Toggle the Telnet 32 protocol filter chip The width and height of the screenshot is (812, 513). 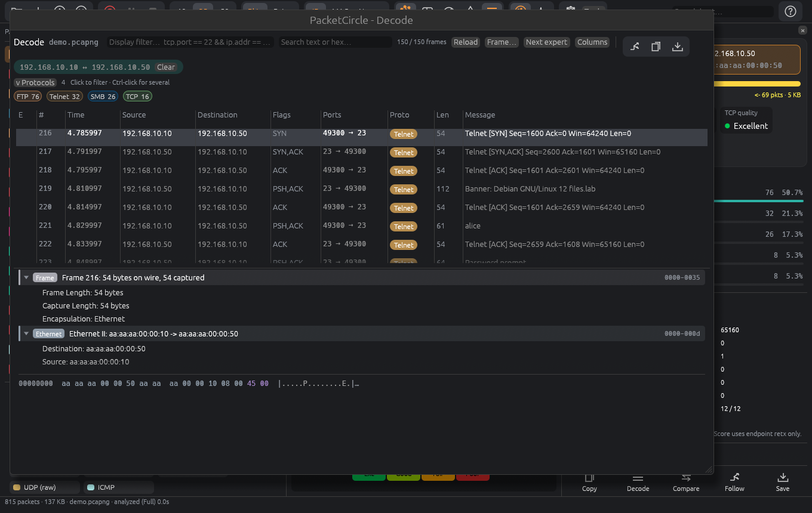[64, 96]
